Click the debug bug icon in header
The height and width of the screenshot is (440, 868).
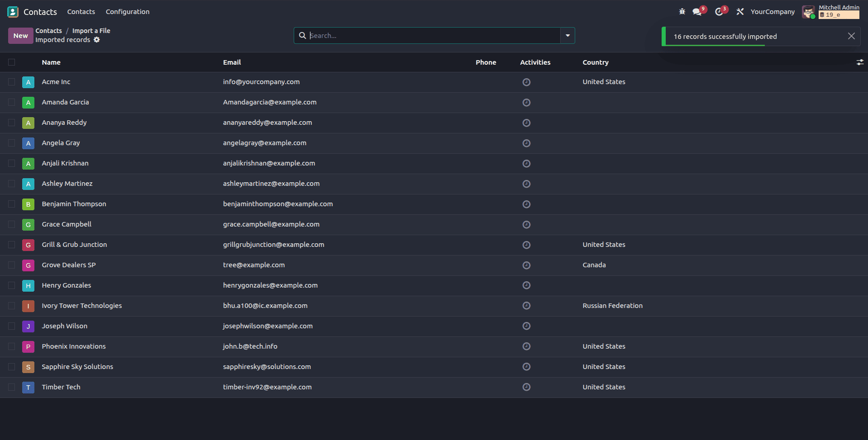click(x=682, y=11)
